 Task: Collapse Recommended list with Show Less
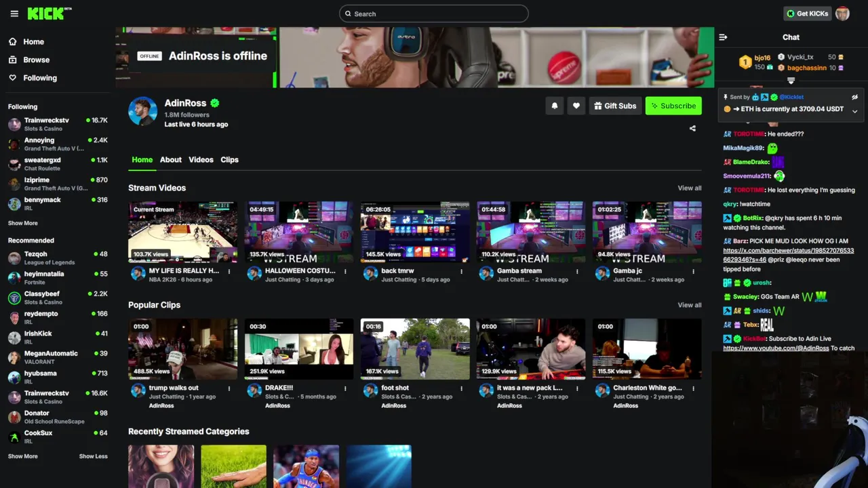tap(94, 456)
